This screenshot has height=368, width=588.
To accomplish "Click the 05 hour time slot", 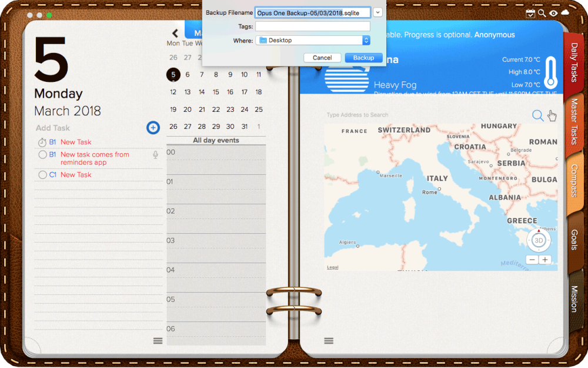I will [x=216, y=307].
